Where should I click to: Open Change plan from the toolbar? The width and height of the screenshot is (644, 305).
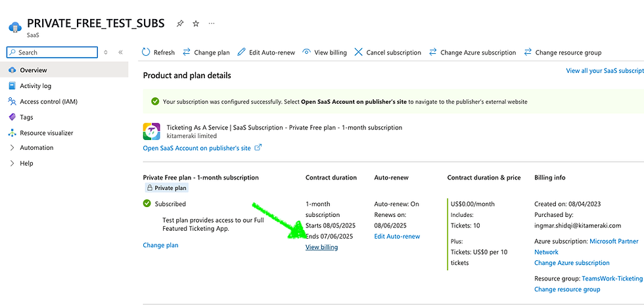206,53
